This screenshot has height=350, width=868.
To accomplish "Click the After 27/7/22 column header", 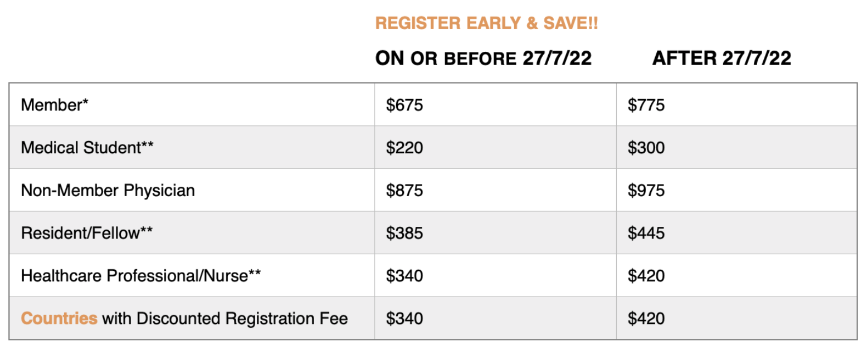I will pos(721,59).
